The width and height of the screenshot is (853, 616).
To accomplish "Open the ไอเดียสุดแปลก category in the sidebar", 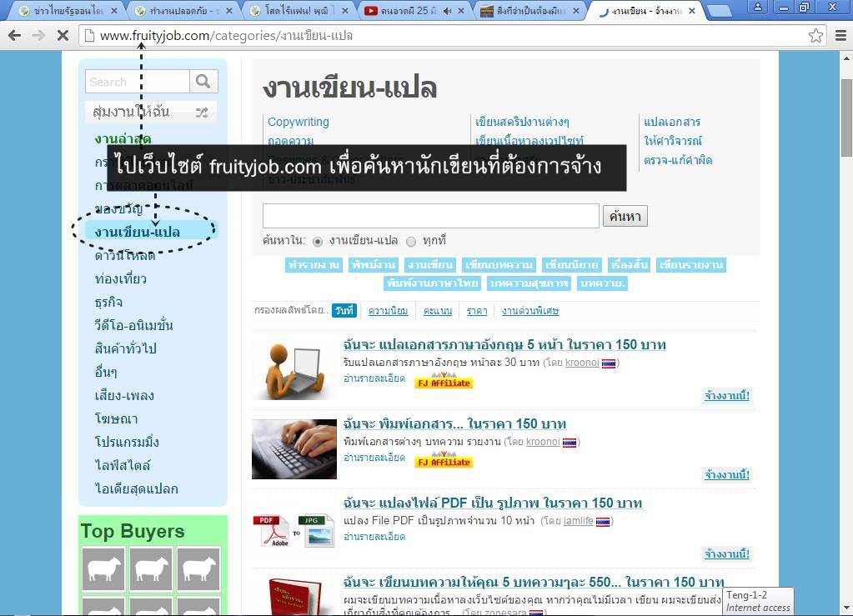I will tap(137, 488).
